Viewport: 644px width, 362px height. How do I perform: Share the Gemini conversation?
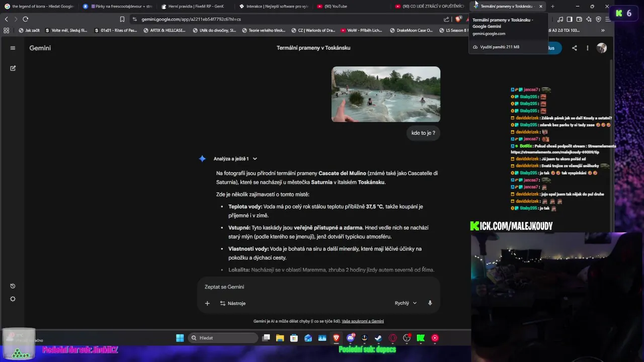click(575, 48)
